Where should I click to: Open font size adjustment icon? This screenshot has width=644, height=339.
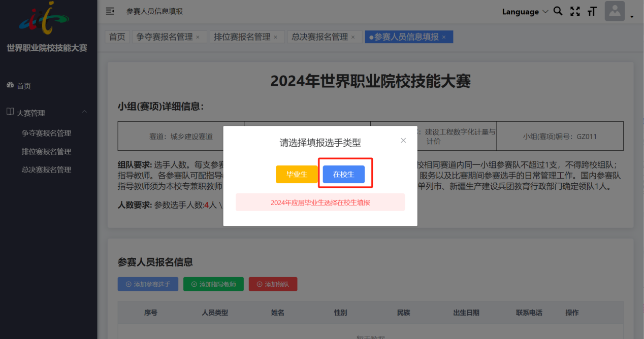coord(591,11)
